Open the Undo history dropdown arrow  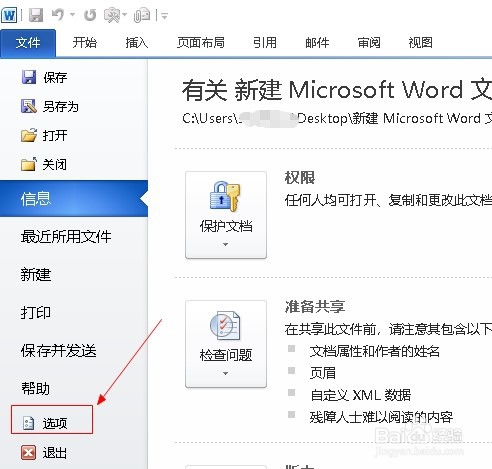coord(72,15)
